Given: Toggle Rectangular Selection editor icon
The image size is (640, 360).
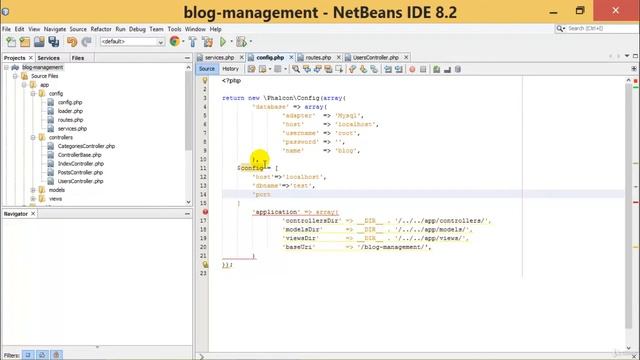Looking at the screenshot, I should 339,69.
